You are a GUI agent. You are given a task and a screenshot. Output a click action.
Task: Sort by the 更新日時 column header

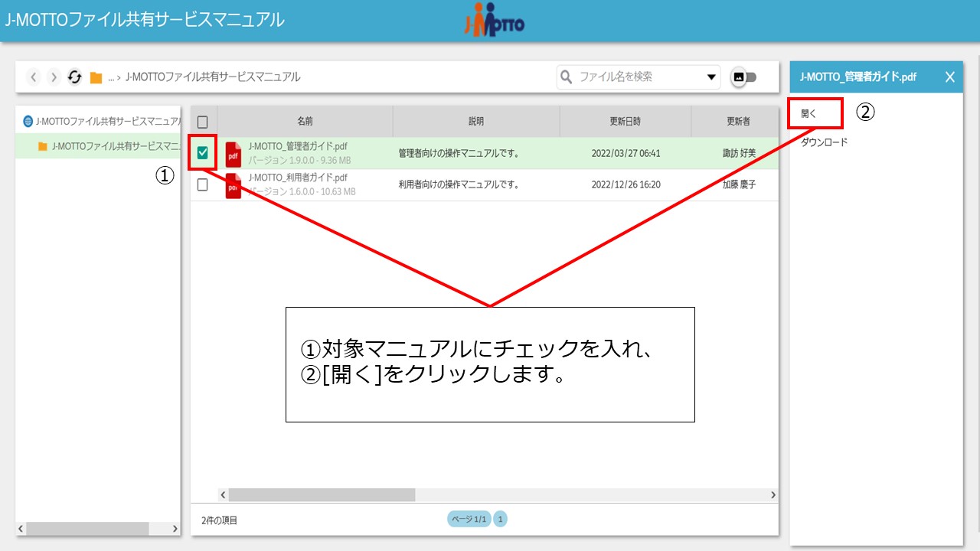[626, 122]
